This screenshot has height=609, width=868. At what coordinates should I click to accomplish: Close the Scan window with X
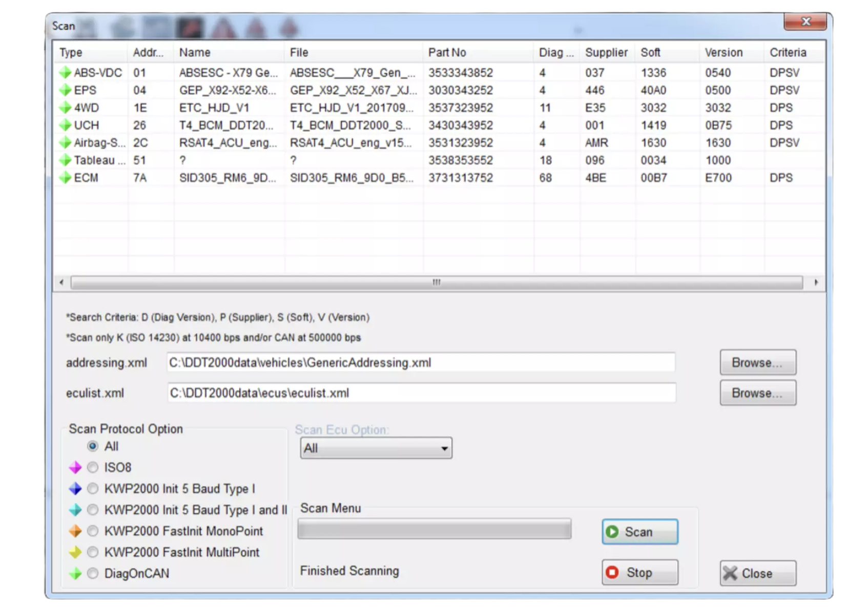pyautogui.click(x=805, y=22)
